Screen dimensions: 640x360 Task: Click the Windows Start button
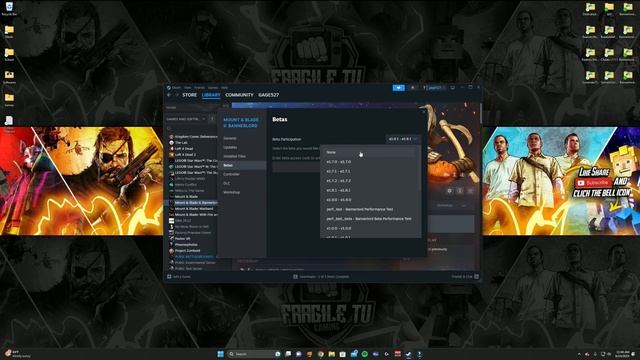[x=220, y=354]
